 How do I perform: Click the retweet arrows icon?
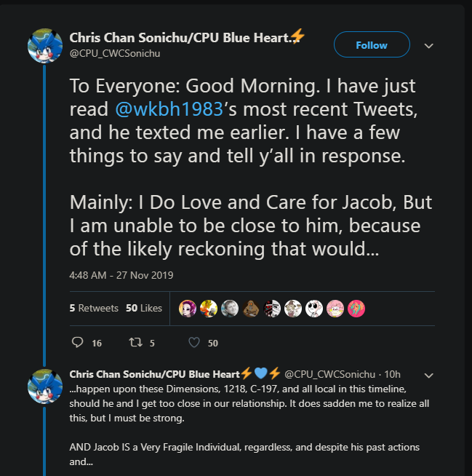[135, 342]
